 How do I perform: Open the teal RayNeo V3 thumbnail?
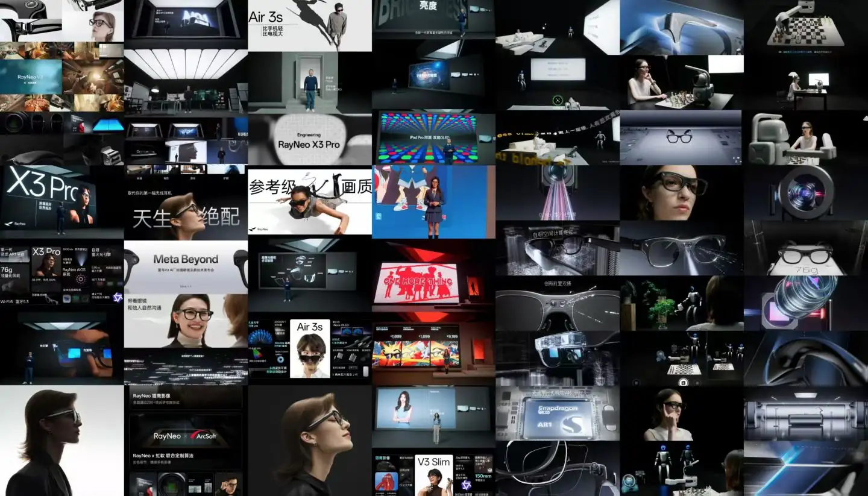click(x=31, y=77)
